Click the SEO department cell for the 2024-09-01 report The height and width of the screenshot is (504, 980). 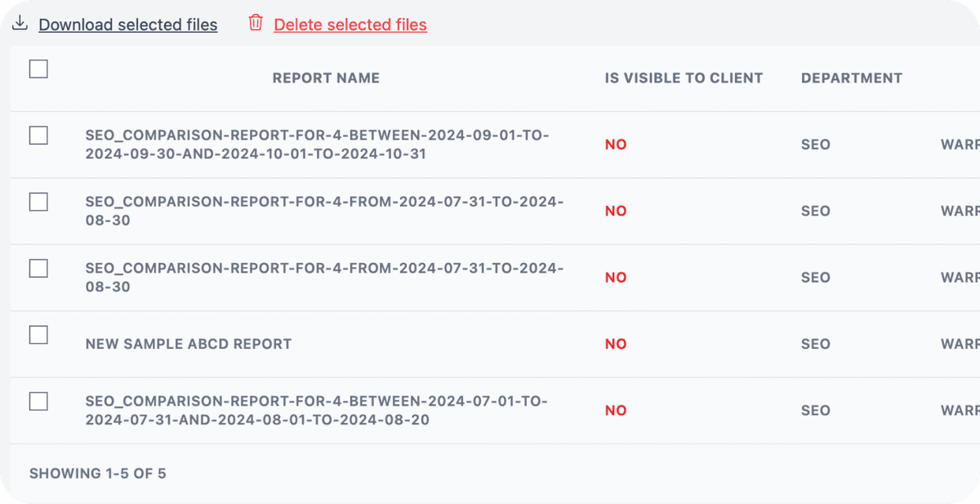tap(816, 145)
